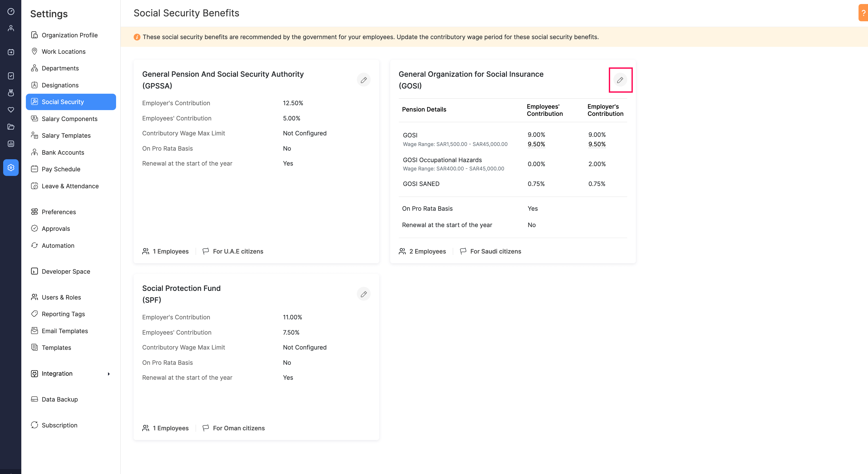Viewport: 868px width, 474px height.
Task: Open the orange help question mark
Action: tap(863, 13)
